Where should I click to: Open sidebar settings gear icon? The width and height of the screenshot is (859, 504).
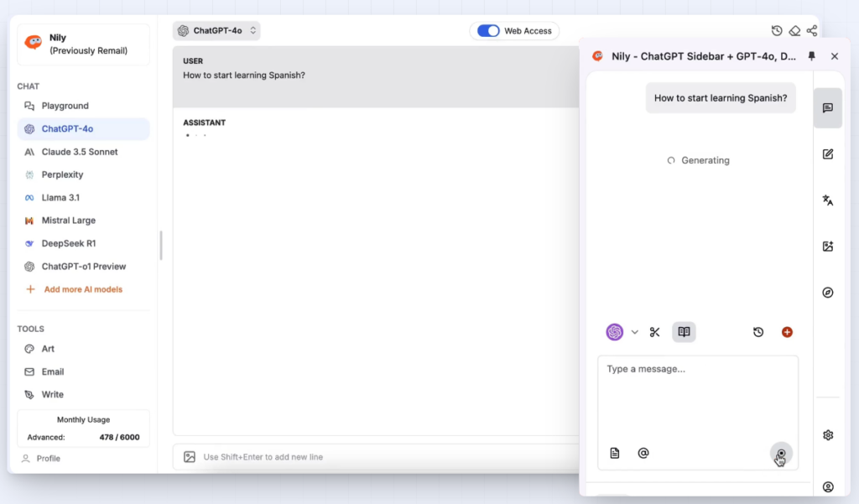click(x=828, y=435)
